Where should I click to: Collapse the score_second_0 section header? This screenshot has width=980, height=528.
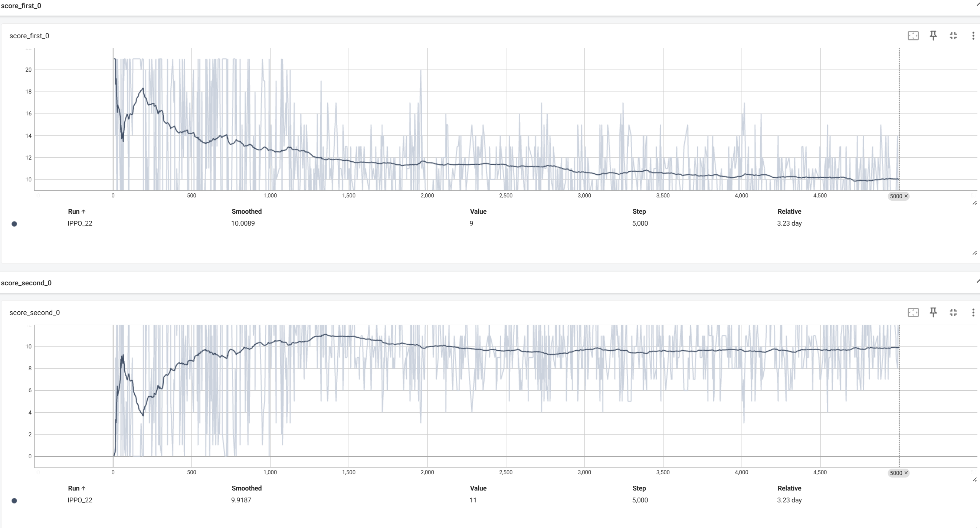[x=977, y=282]
